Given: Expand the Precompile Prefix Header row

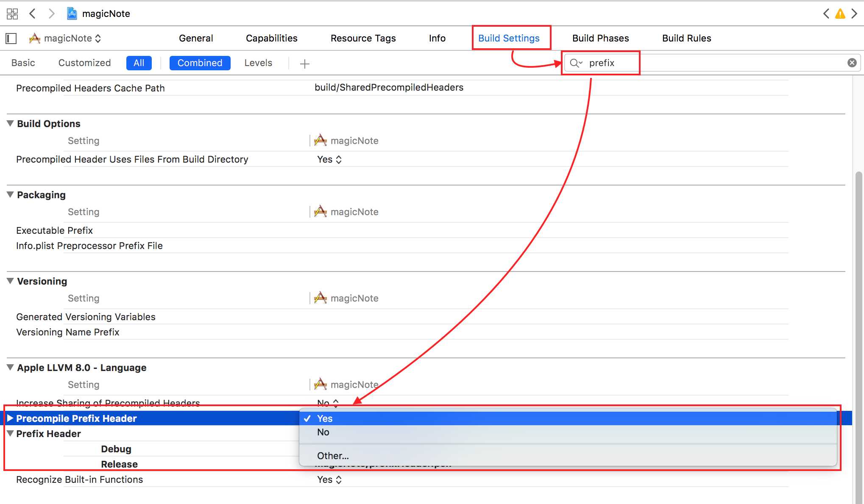Looking at the screenshot, I should [x=10, y=418].
